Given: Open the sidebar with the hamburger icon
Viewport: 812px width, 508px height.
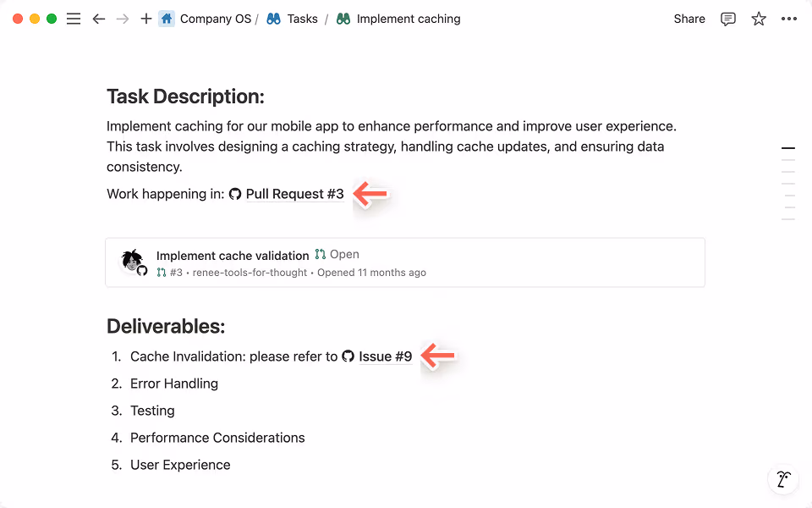Looking at the screenshot, I should pos(74,18).
